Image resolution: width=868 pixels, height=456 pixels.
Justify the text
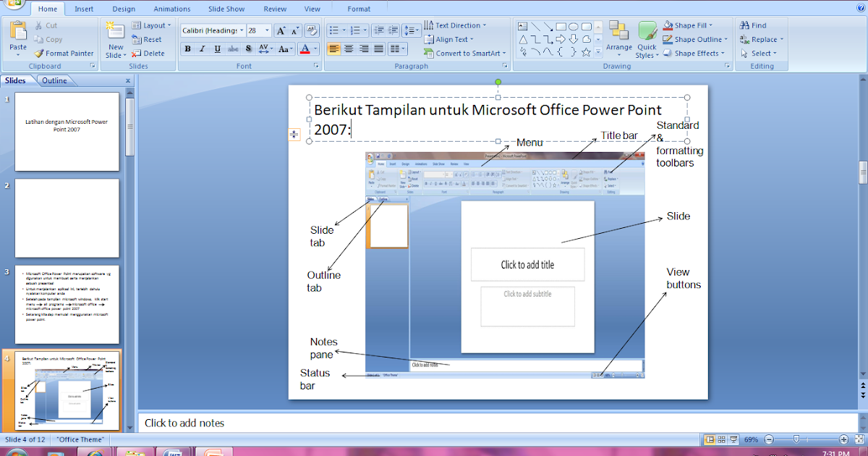[378, 48]
